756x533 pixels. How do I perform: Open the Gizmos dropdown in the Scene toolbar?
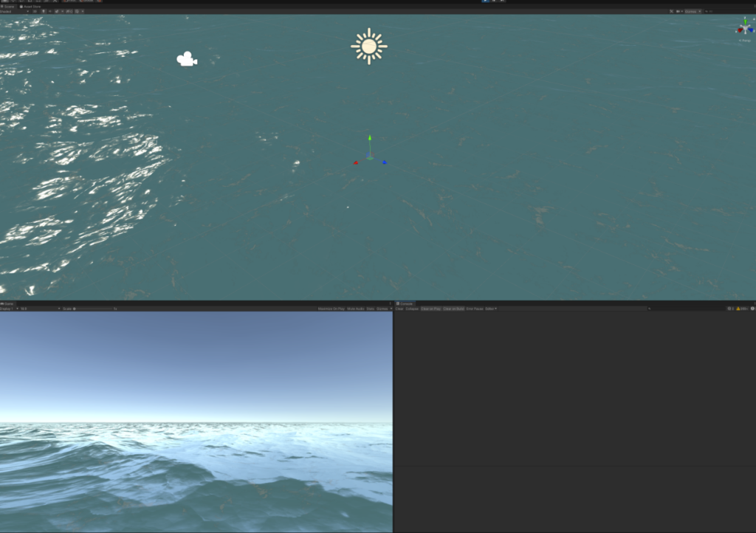(x=693, y=11)
